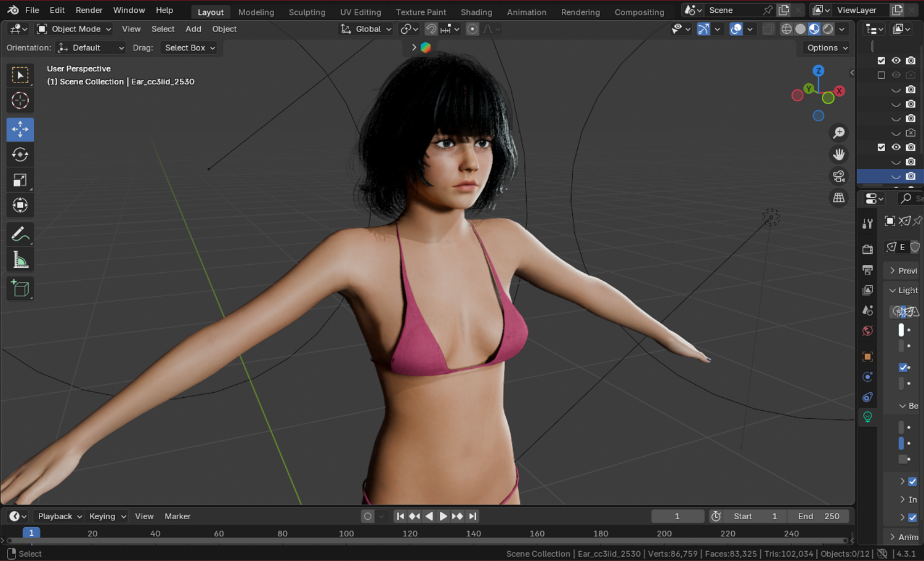Open the Drag Select Box dropdown
Screen dimensions: 924x561
pyautogui.click(x=188, y=48)
